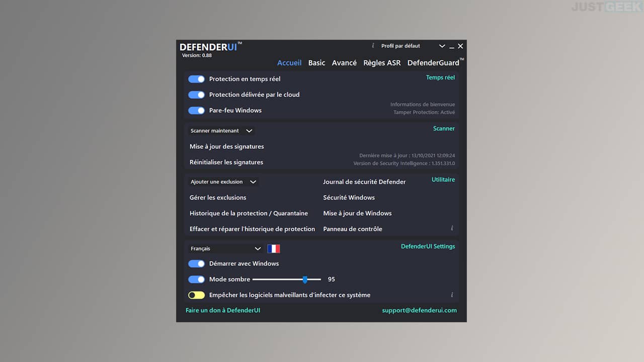This screenshot has width=644, height=362.
Task: Switch to the Accueil tab
Action: pyautogui.click(x=289, y=63)
